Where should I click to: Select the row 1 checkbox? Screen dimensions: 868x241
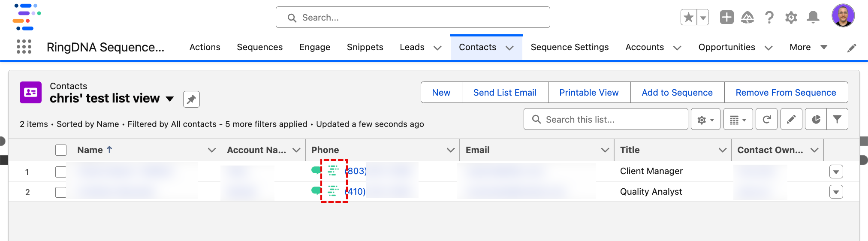61,172
